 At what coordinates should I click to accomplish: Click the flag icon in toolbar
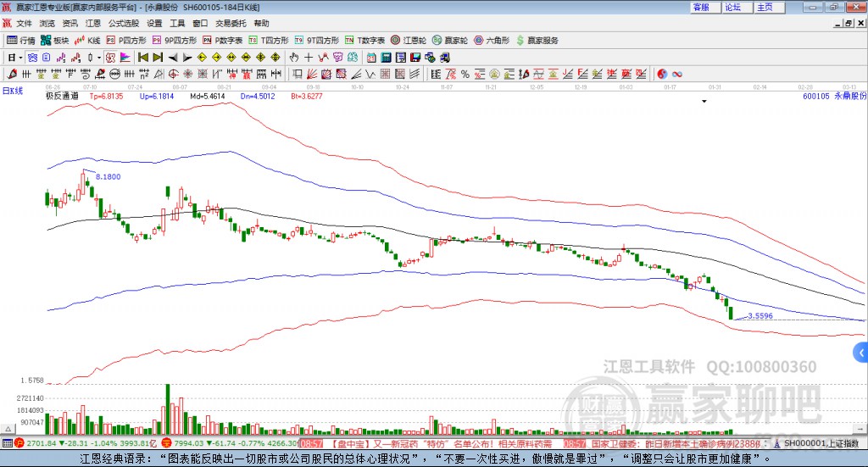click(125, 58)
